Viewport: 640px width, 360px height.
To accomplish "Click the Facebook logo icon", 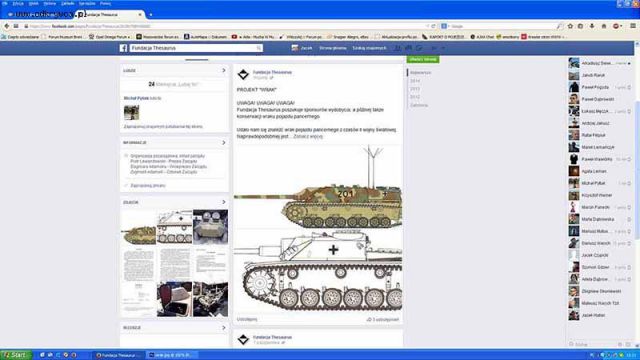I will click(x=123, y=48).
